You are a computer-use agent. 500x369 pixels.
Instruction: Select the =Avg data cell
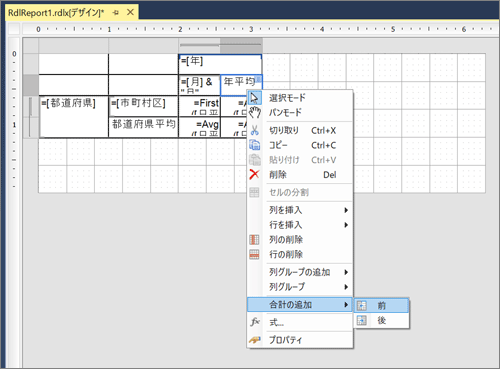point(199,127)
